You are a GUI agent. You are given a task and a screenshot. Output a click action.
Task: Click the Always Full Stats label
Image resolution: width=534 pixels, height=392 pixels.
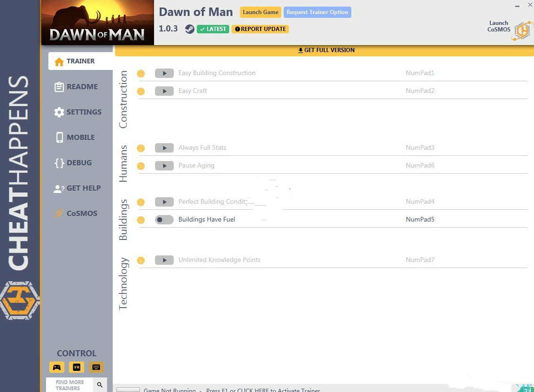pyautogui.click(x=202, y=148)
